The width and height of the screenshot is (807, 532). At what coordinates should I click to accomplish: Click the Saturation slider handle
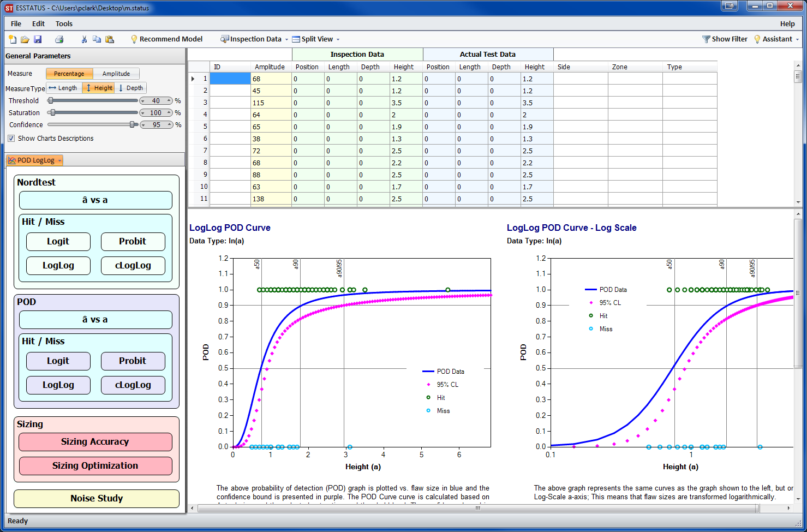52,112
